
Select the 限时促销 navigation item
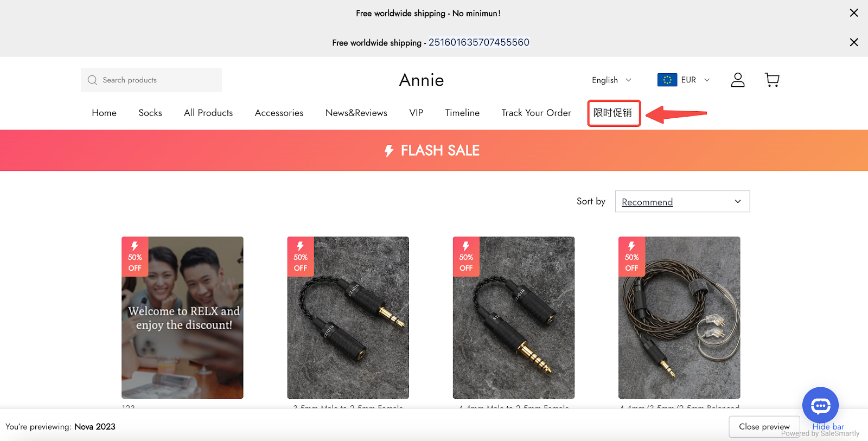(613, 113)
